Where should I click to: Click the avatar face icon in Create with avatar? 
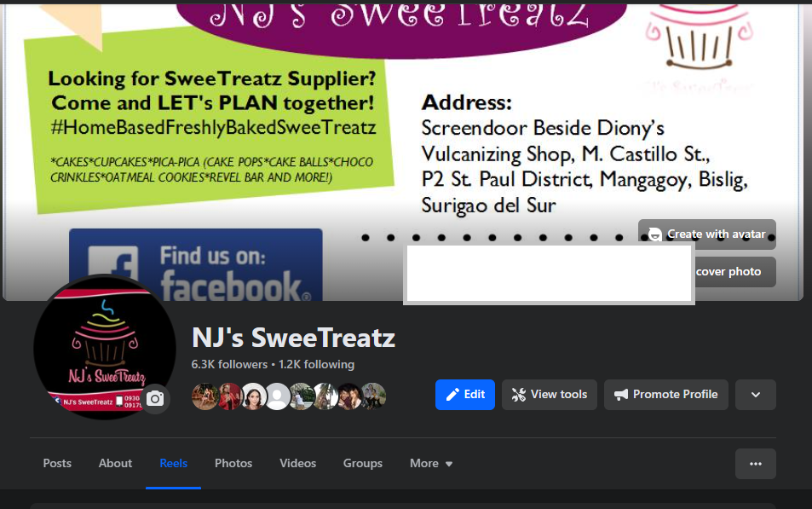[x=654, y=234]
